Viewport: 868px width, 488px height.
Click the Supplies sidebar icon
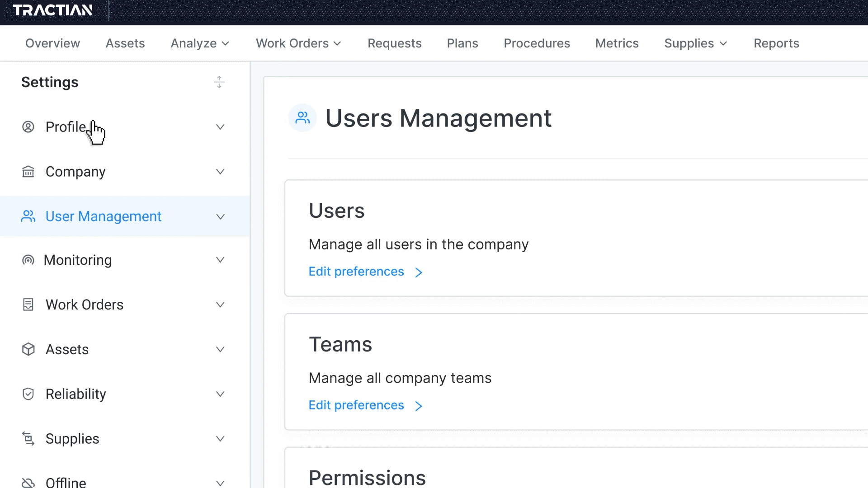click(28, 438)
